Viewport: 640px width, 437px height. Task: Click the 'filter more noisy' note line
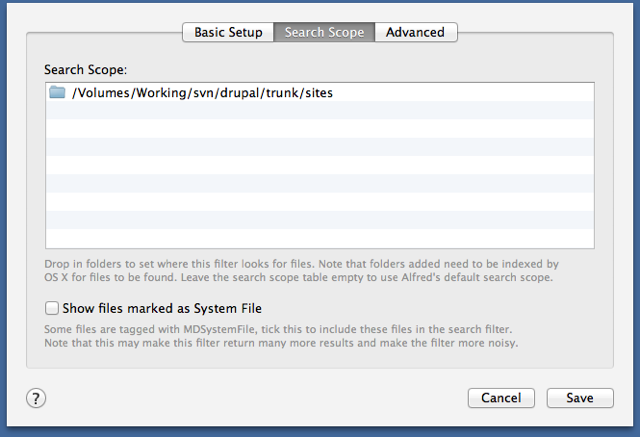point(281,343)
